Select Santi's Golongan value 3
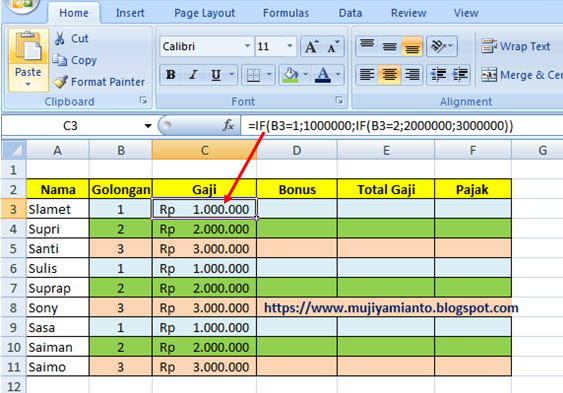The image size is (563, 393). (121, 248)
